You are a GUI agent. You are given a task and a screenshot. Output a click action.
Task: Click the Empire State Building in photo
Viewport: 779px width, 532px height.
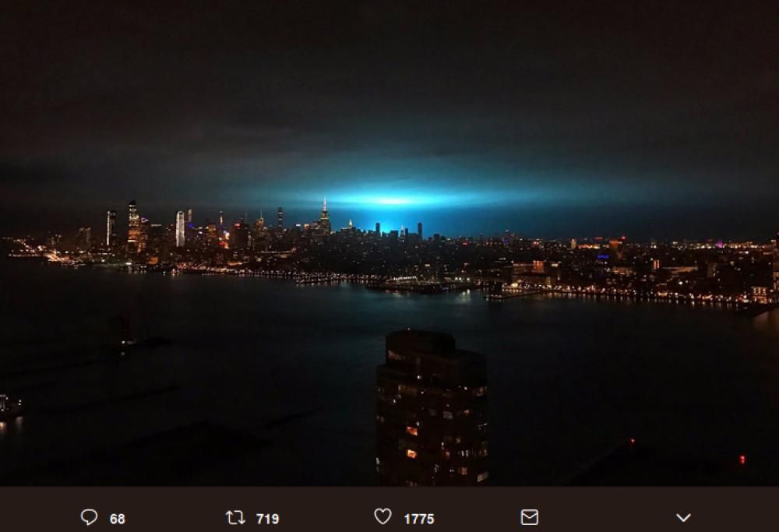[324, 217]
